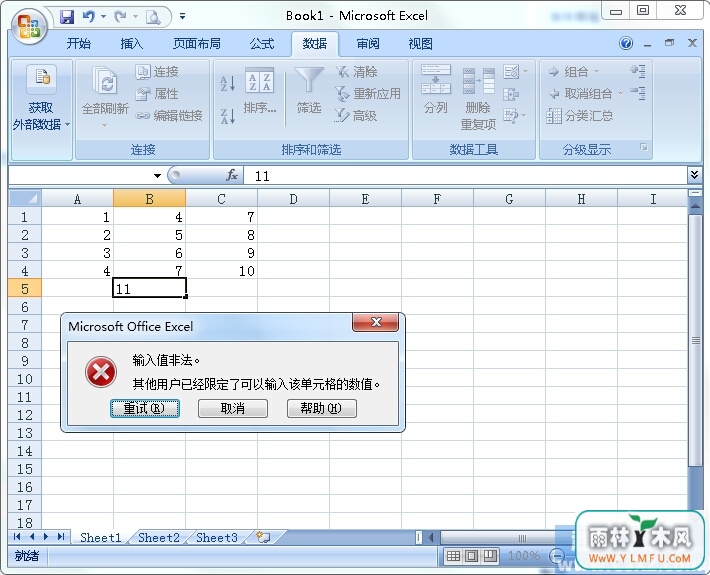Open 属性 properties option
Viewport: 710px width, 575px height.
157,94
